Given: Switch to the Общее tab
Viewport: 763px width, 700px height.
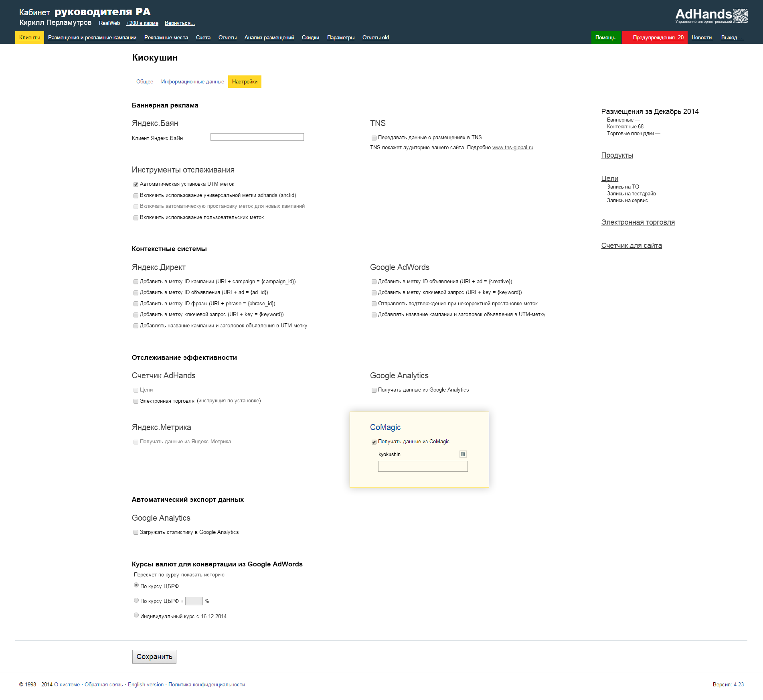Looking at the screenshot, I should click(x=145, y=82).
